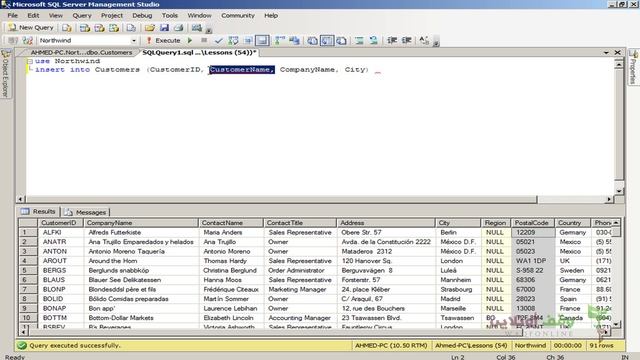Select the Results tab
640x360 pixels.
pos(38,211)
